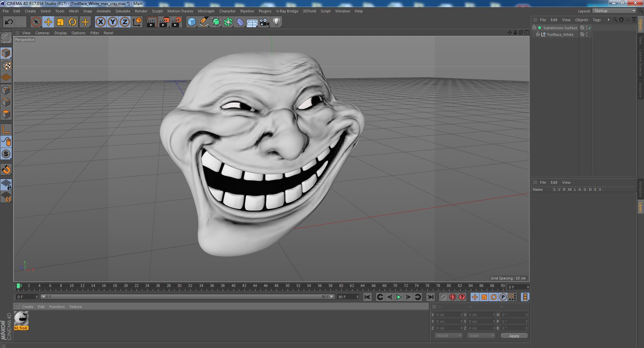
Task: Toggle Subdivision Surface green enable checkmark
Action: tap(590, 28)
